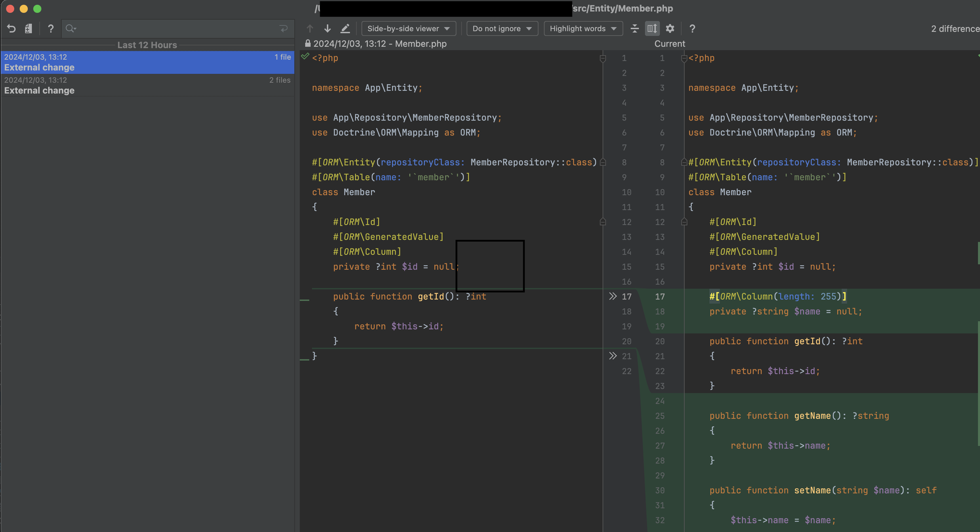
Task: Jump to previous difference with up arrow
Action: tap(310, 28)
